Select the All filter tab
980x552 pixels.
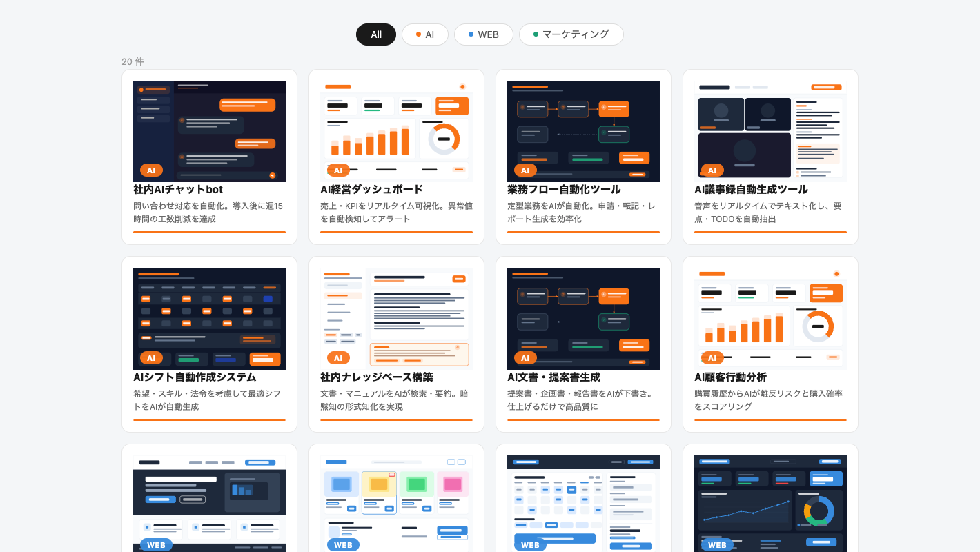[376, 34]
